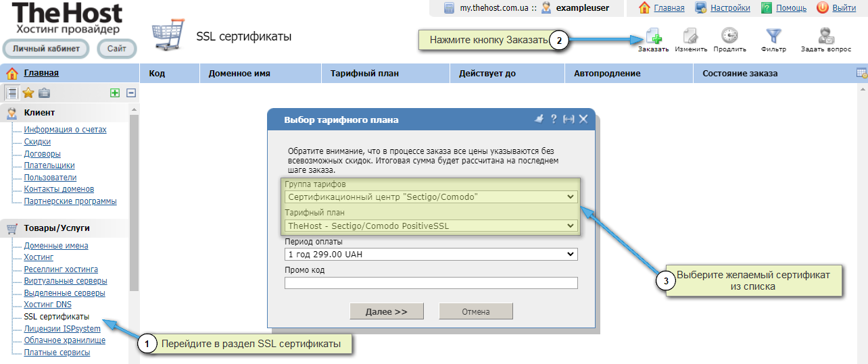The width and height of the screenshot is (868, 364).
Task: Click the green Помощь question icon
Action: [767, 8]
